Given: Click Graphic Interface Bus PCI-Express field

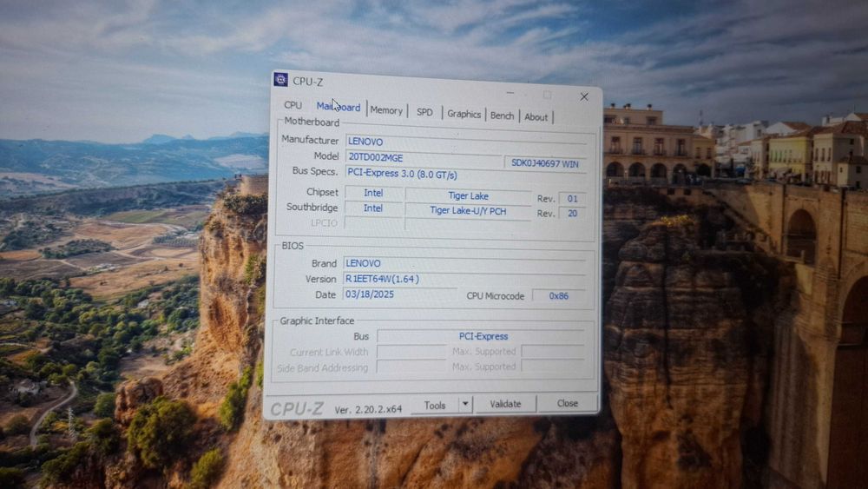Looking at the screenshot, I should coord(481,336).
